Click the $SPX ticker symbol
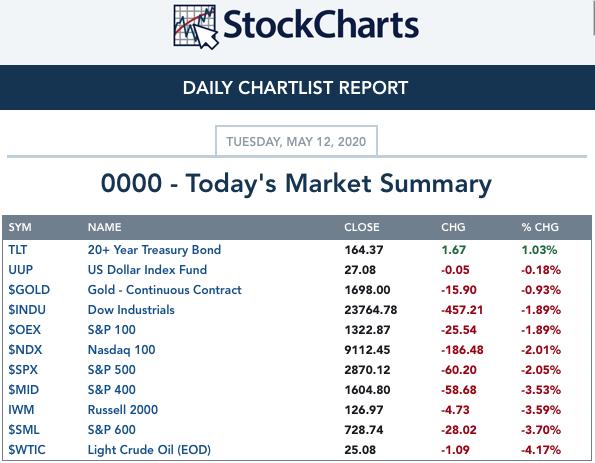The width and height of the screenshot is (595, 463). pyautogui.click(x=23, y=370)
